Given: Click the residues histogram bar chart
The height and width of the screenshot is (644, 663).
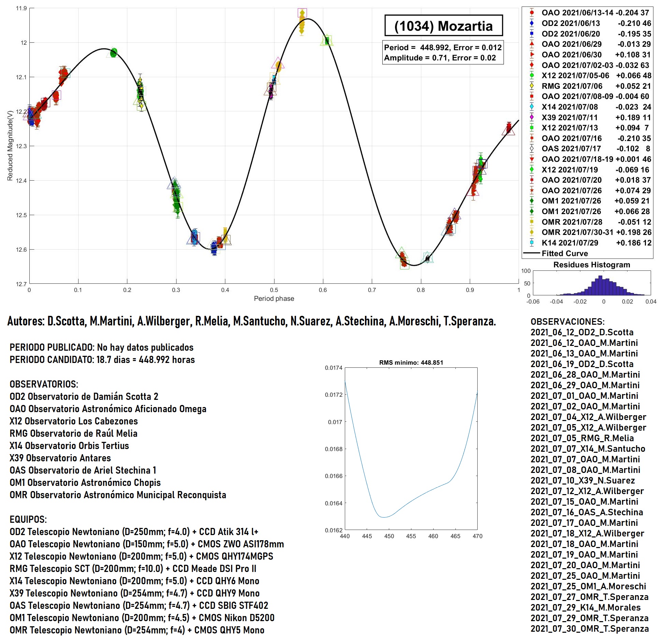Looking at the screenshot, I should point(592,283).
